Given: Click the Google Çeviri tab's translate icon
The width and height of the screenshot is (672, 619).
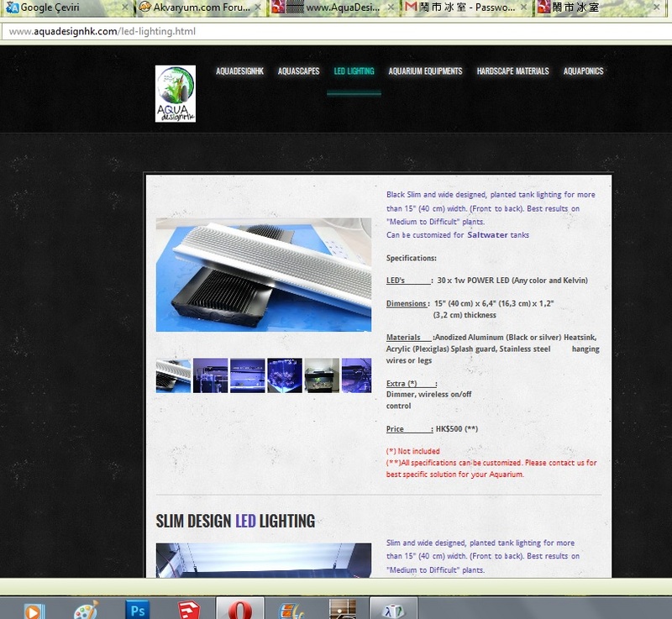Looking at the screenshot, I should click(13, 8).
